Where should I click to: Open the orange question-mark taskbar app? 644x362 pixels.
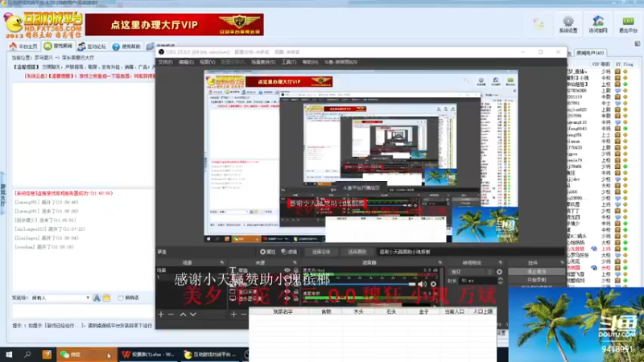click(47, 354)
